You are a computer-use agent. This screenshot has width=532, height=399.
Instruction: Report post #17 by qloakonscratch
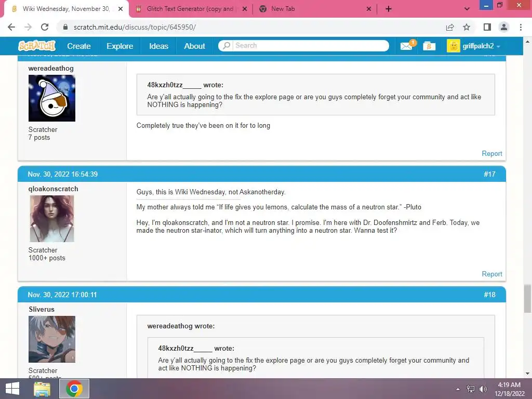tap(492, 274)
